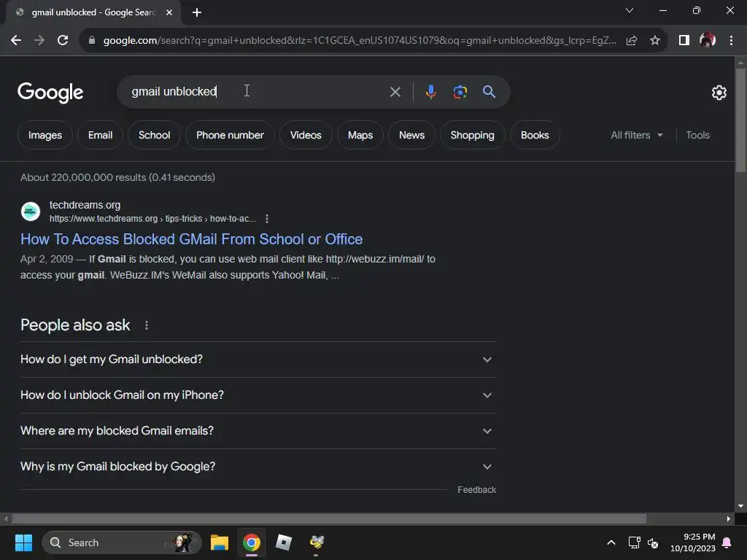Open Chrome side panel
This screenshot has width=747, height=560.
684,41
